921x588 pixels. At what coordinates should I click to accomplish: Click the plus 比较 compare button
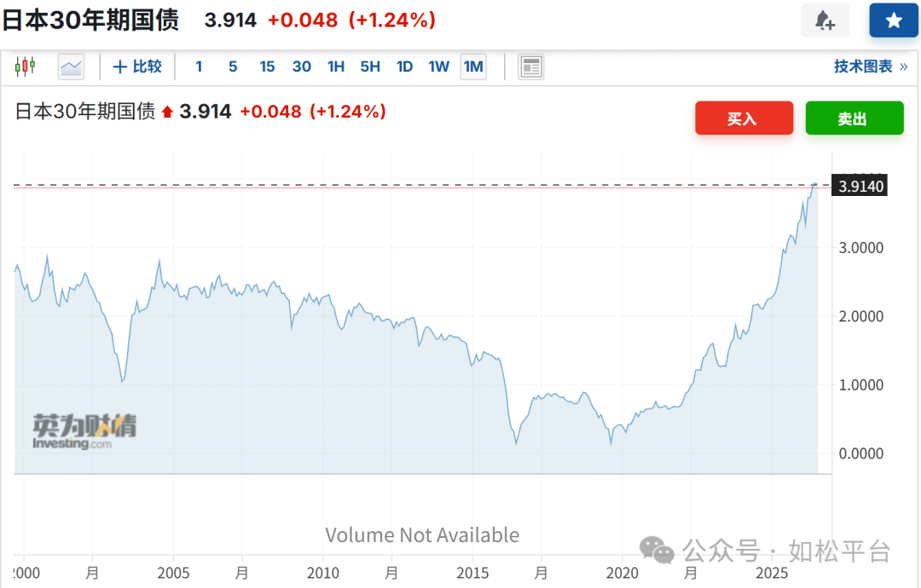pyautogui.click(x=137, y=66)
